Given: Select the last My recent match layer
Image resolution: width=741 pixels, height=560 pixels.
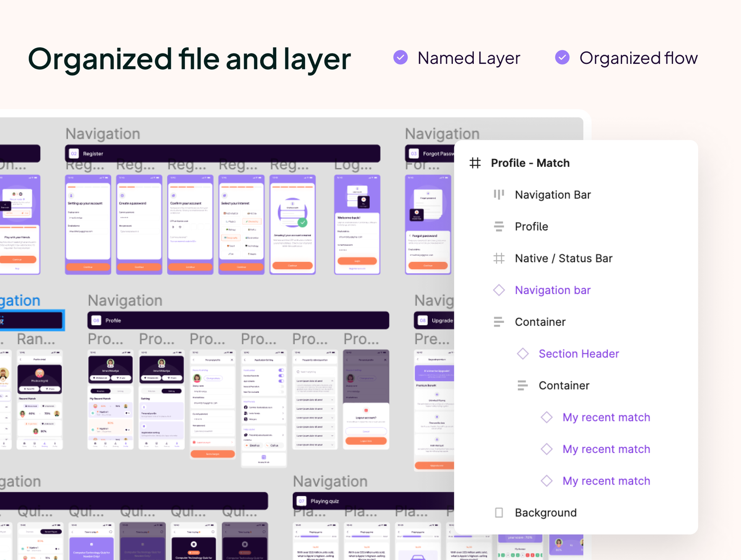Looking at the screenshot, I should tap(606, 481).
